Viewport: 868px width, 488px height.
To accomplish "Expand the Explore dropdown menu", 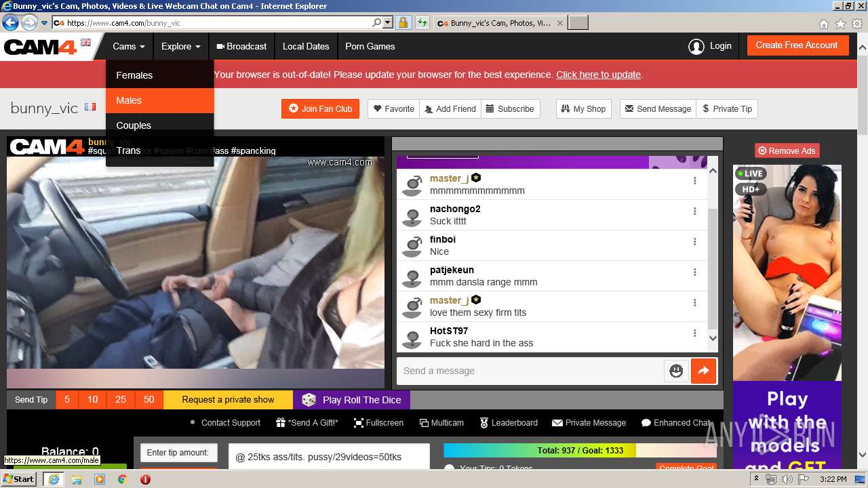I will [180, 47].
